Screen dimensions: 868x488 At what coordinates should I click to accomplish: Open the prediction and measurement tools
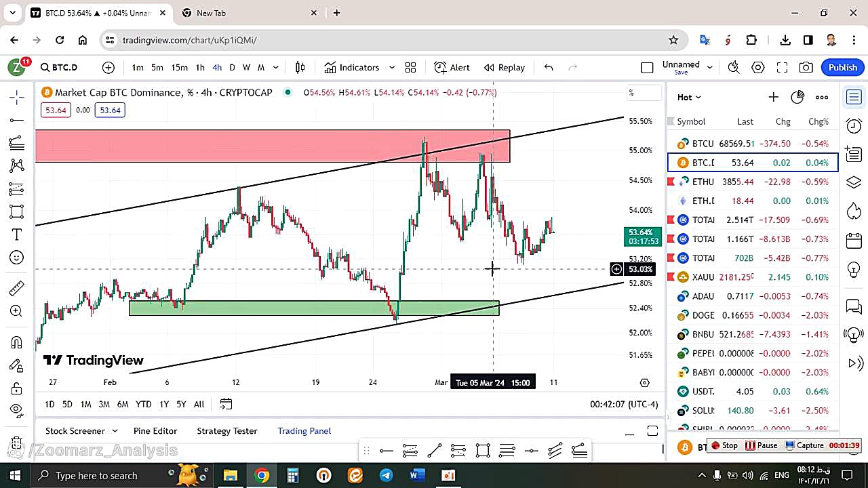pyautogui.click(x=17, y=188)
